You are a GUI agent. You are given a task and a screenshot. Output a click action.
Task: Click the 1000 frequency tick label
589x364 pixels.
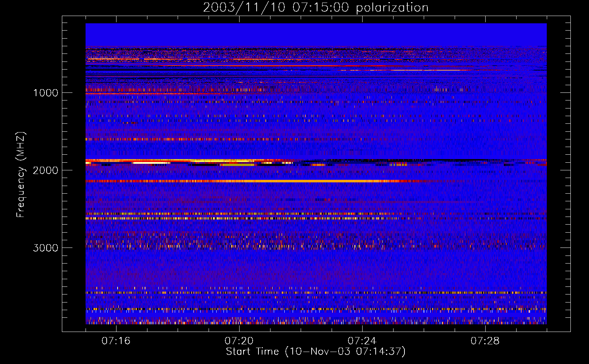click(46, 93)
